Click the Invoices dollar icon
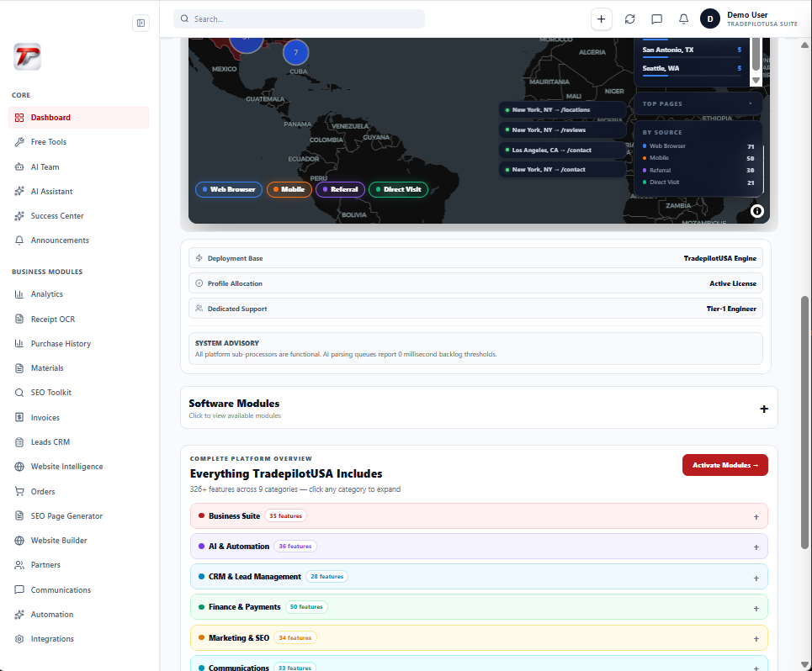812x671 pixels. 19,418
